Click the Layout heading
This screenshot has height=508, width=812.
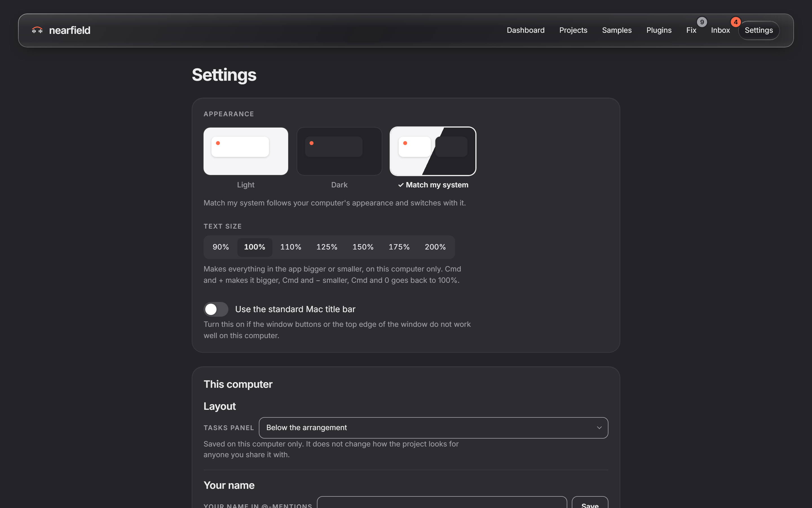(x=220, y=406)
